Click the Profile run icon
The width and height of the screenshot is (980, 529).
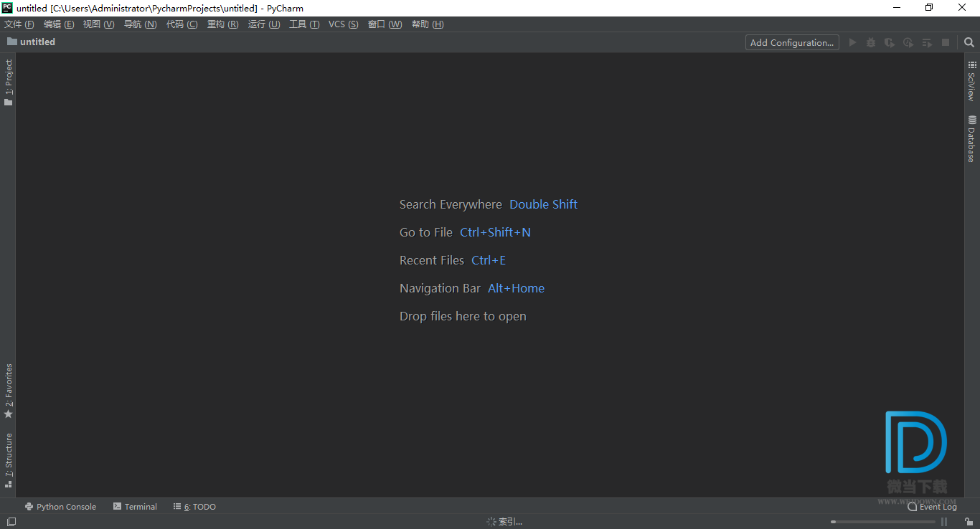908,42
